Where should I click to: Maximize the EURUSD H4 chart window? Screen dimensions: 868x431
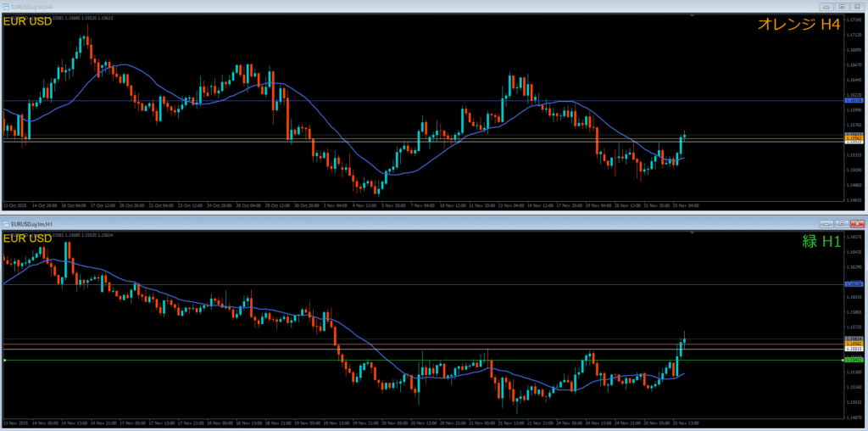[x=840, y=7]
